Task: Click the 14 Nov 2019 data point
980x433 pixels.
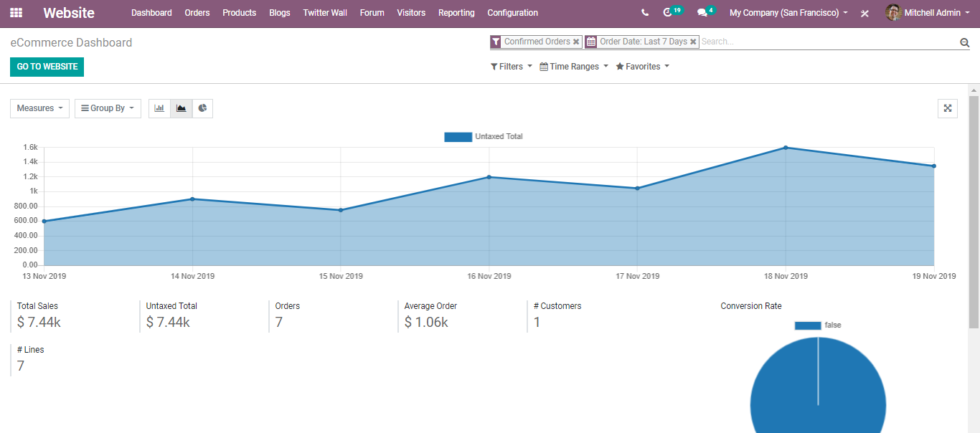Action: click(192, 199)
